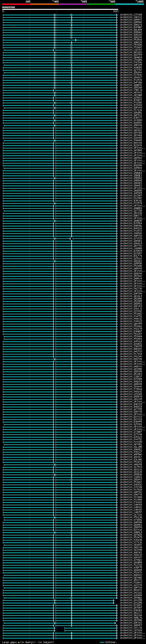
Task: Select hit label UniRef100_Q6IQL9
Action: coord(131,296)
